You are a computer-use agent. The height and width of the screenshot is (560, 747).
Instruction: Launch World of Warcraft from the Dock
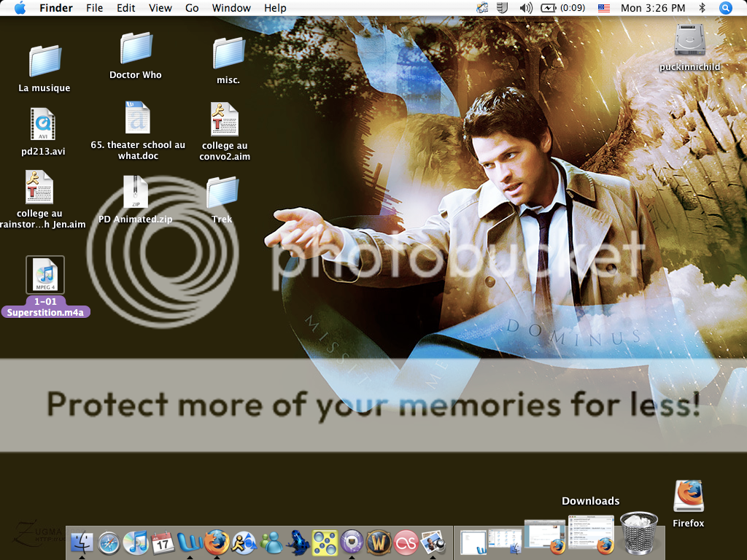[x=379, y=542]
